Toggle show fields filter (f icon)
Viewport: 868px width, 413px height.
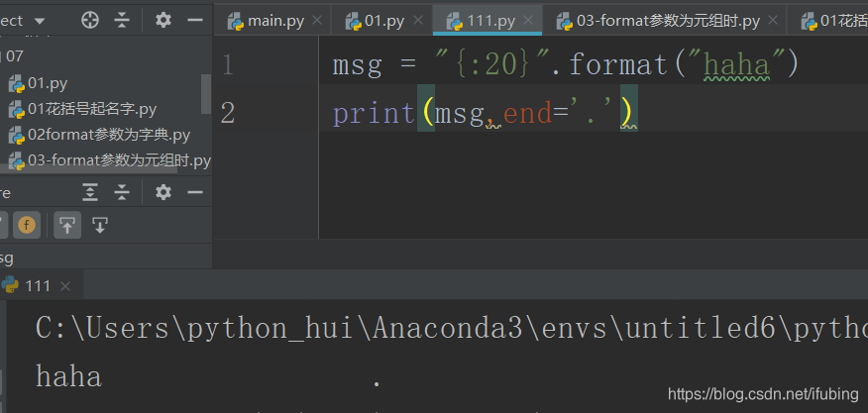click(x=27, y=226)
